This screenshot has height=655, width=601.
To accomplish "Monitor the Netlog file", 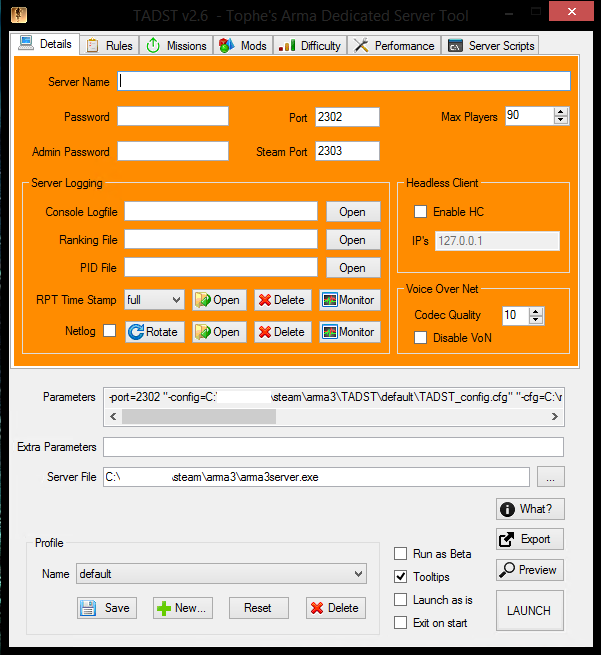I will pyautogui.click(x=350, y=332).
